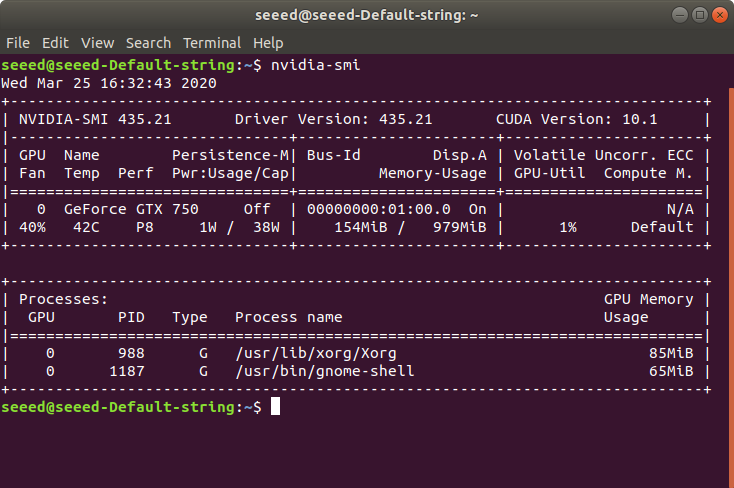Viewport: 734px width, 488px height.
Task: Open the Terminal menu
Action: (x=212, y=43)
